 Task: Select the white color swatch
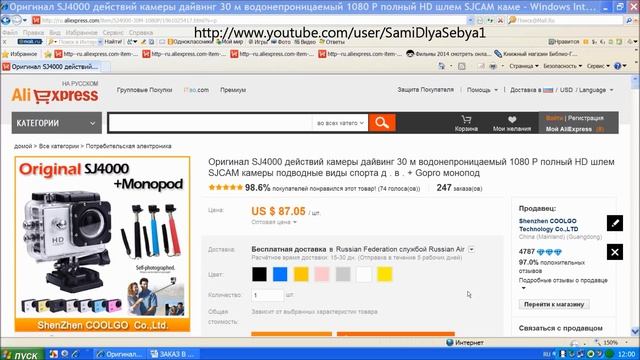tap(364, 274)
